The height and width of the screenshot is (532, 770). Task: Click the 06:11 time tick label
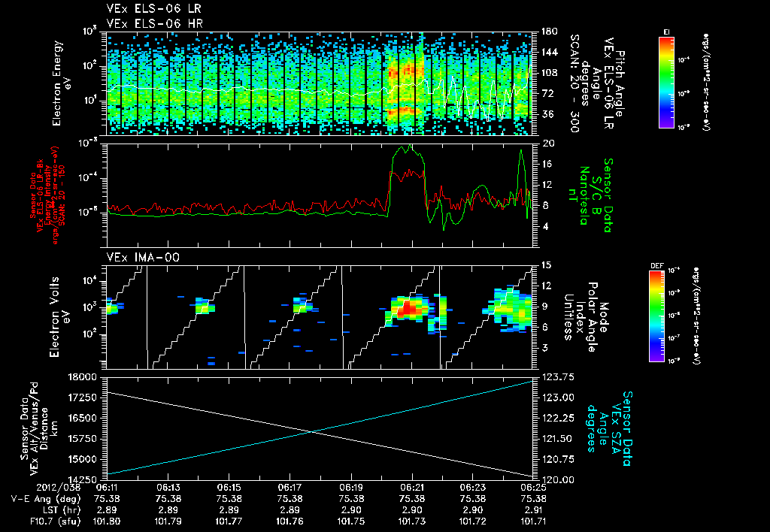coord(107,488)
